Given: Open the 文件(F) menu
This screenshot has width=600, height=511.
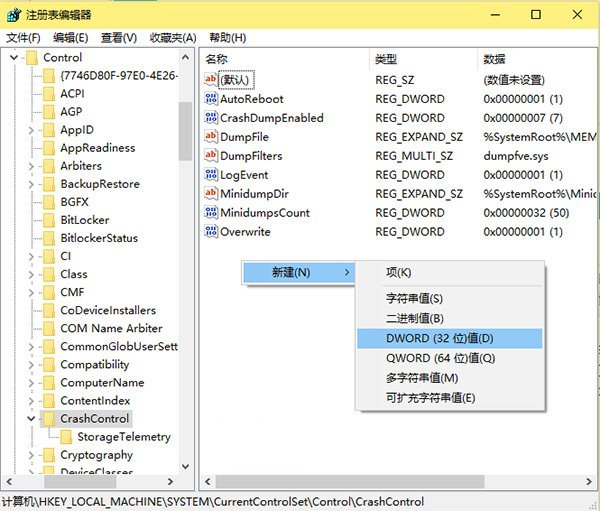Looking at the screenshot, I should pos(22,38).
